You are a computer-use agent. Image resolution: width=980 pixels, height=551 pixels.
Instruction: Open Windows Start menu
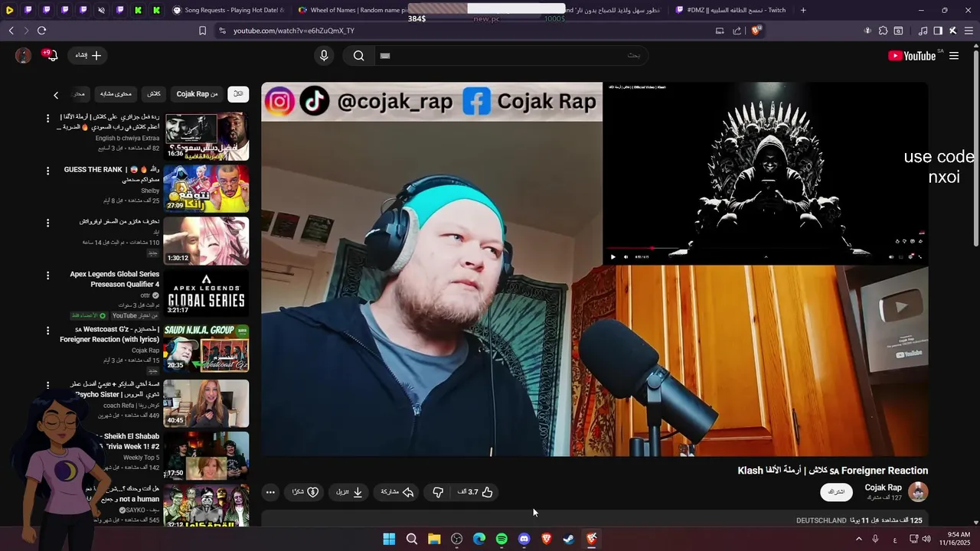389,539
